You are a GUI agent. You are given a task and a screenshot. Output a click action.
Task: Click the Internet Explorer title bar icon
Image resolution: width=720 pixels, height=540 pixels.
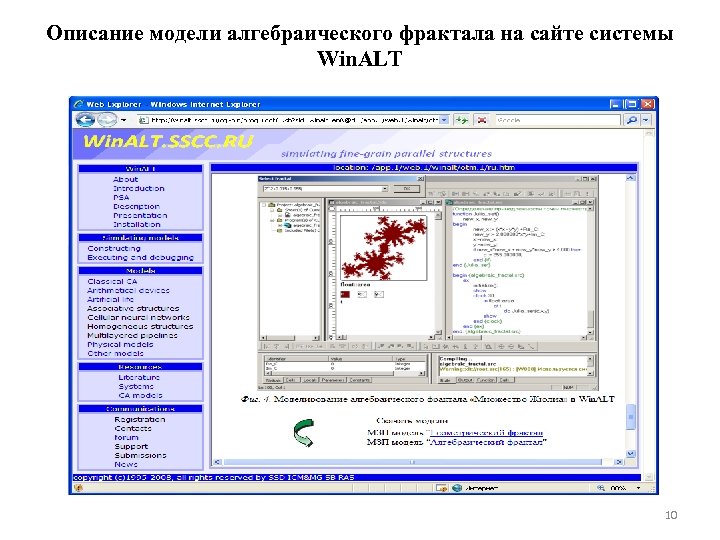point(79,104)
